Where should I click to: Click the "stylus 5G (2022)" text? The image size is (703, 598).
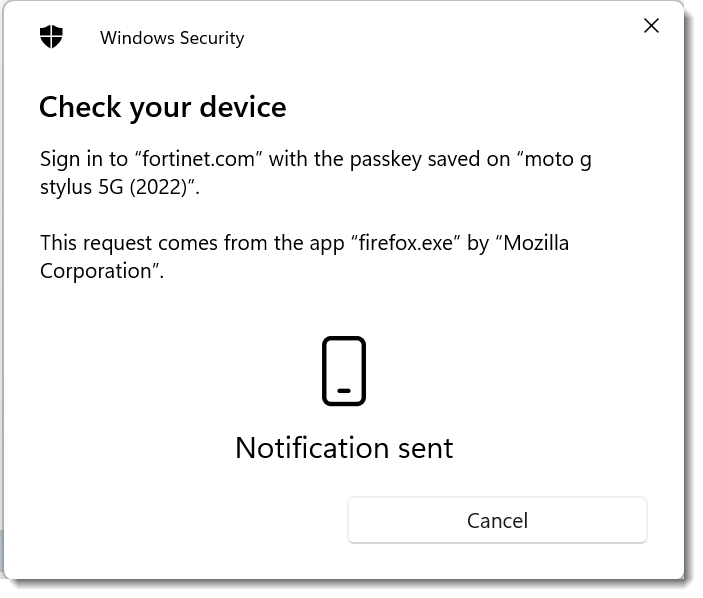[x=115, y=187]
